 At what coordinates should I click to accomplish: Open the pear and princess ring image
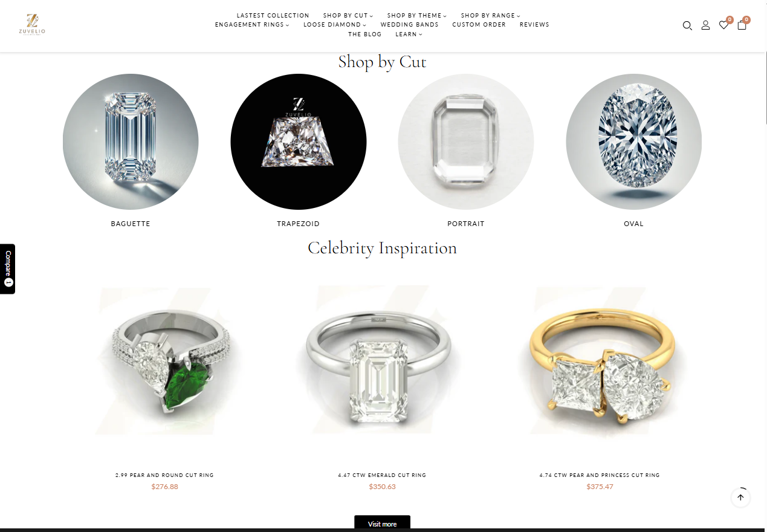(600, 360)
